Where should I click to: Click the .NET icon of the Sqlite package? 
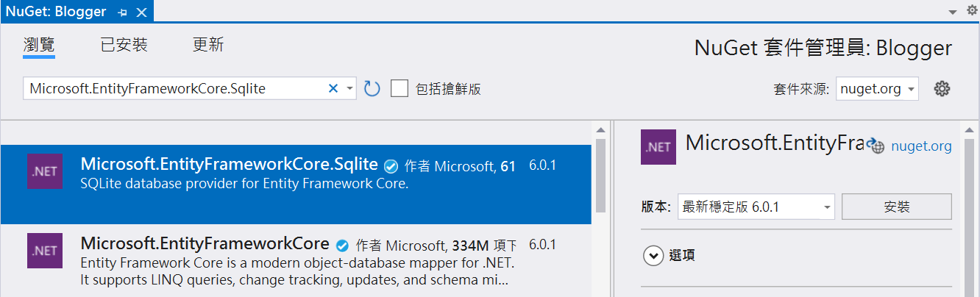coord(45,172)
